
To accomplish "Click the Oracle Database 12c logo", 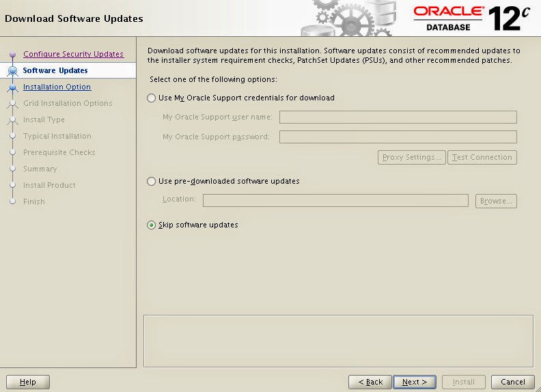I will [x=471, y=18].
